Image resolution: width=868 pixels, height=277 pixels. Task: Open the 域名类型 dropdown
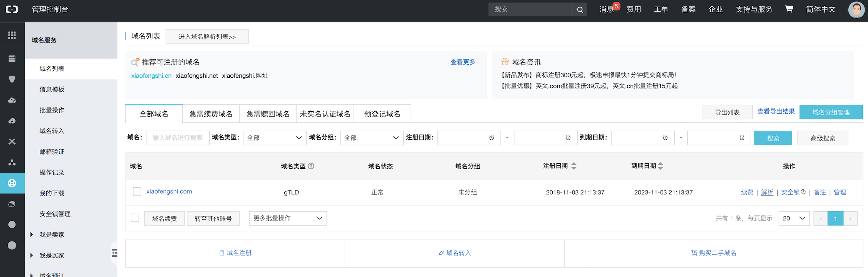274,138
